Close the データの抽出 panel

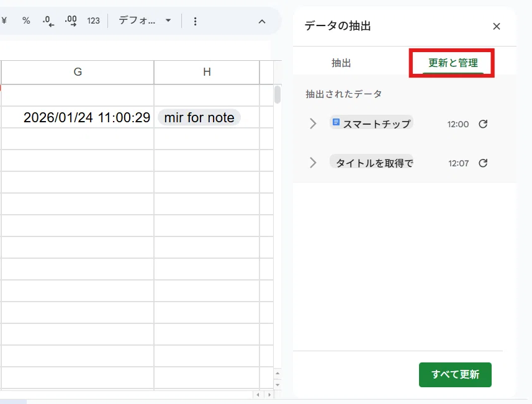coord(497,26)
